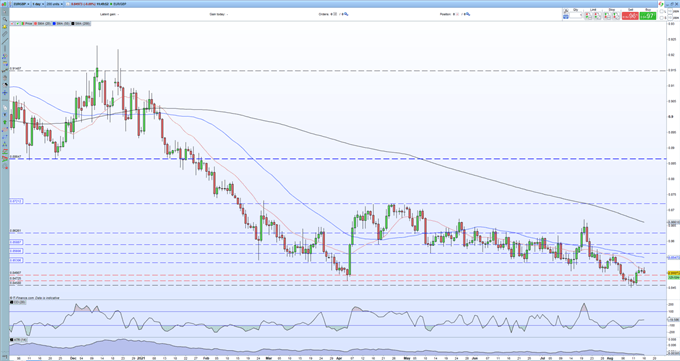This screenshot has width=680, height=361.
Task: Click the stop order icon
Action: point(607,16)
